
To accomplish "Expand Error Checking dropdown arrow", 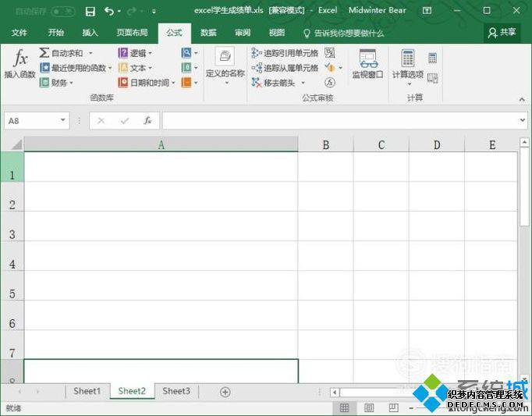I will coord(340,68).
